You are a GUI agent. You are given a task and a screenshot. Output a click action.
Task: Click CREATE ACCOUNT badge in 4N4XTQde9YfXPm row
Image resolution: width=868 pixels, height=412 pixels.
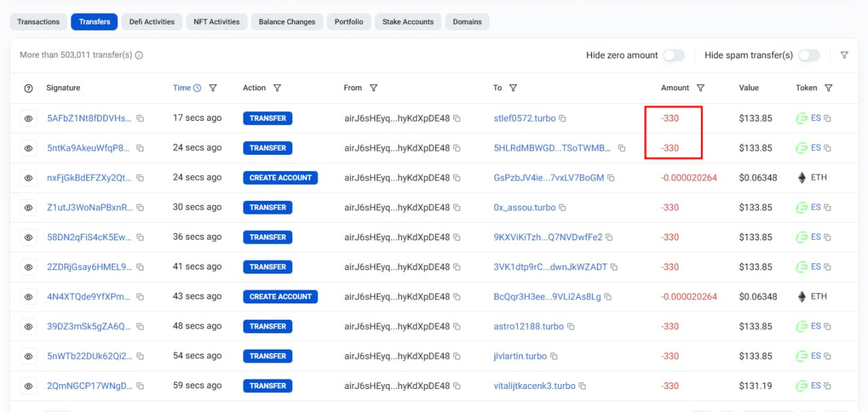(x=280, y=297)
